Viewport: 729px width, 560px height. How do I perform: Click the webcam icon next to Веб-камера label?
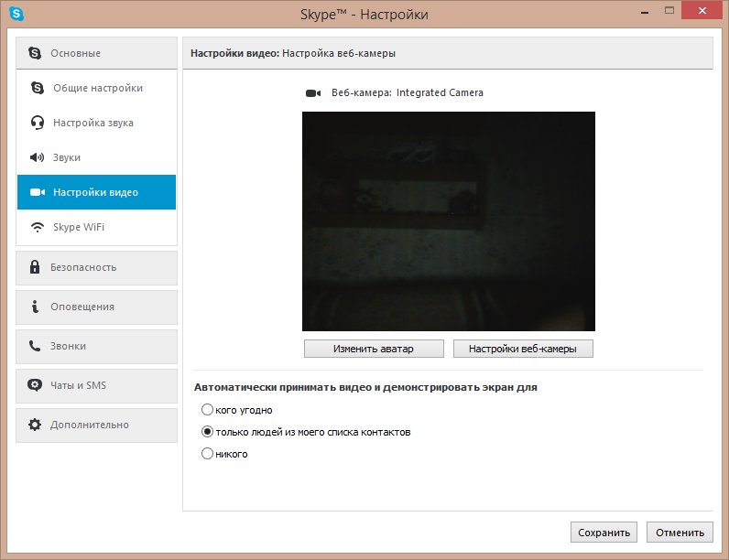[313, 93]
